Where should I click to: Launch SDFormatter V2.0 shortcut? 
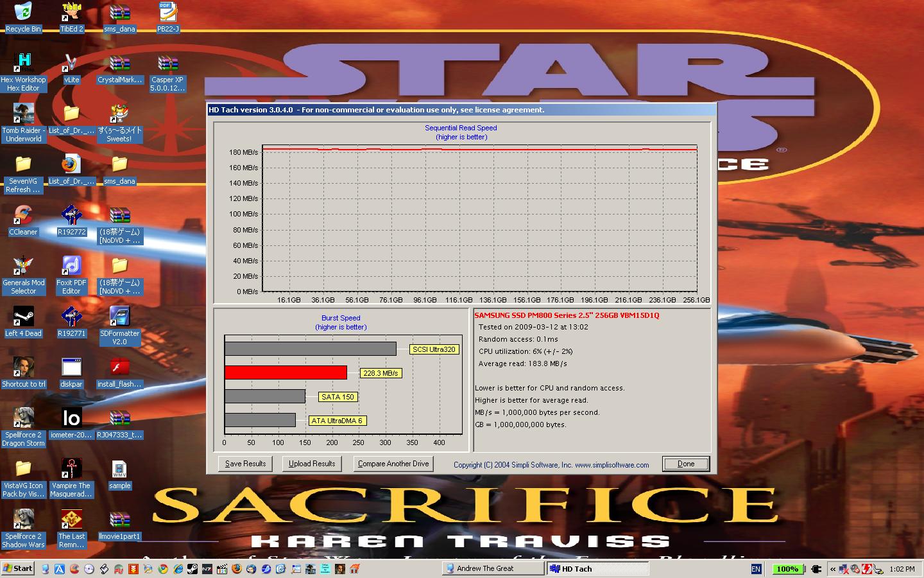click(x=119, y=326)
